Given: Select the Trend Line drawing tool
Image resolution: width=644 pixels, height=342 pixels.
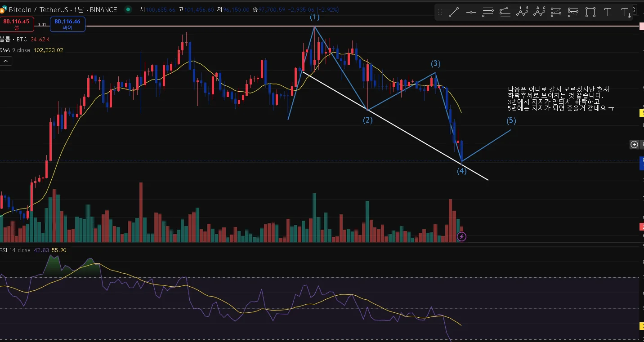Looking at the screenshot, I should click(x=453, y=13).
